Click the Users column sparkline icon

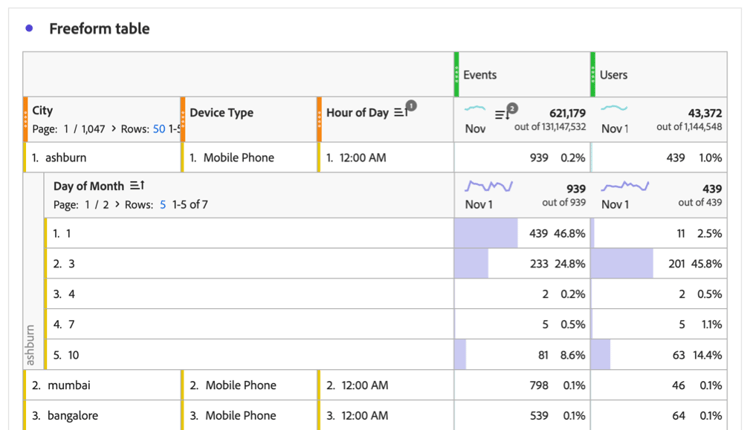coord(615,109)
